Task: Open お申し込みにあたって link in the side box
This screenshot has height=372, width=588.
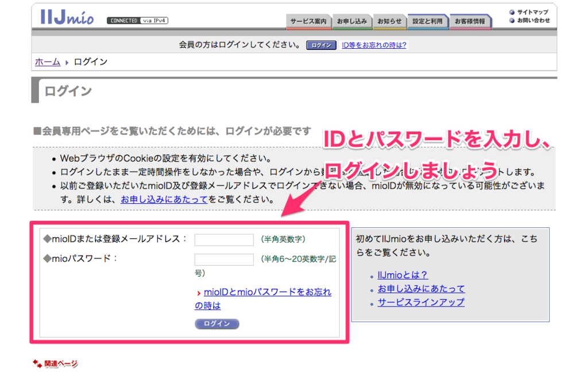Action: 421,289
